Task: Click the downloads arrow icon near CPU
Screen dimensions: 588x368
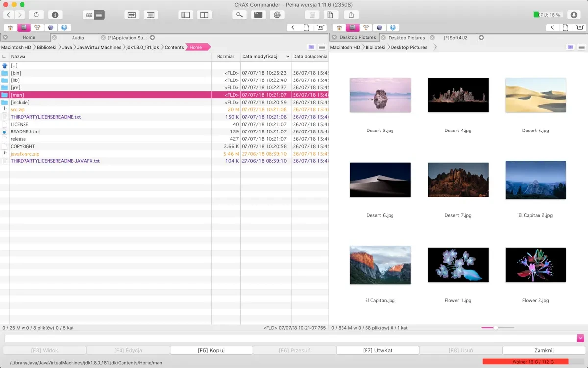Action: pyautogui.click(x=574, y=15)
